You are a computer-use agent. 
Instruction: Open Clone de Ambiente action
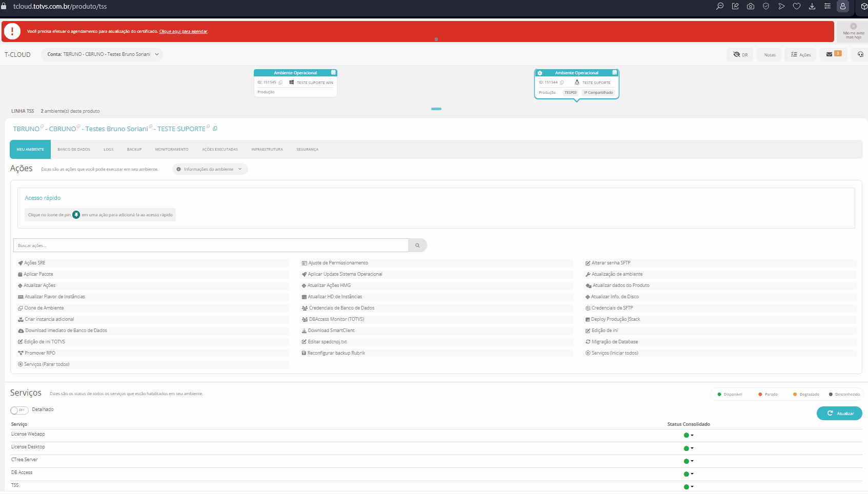click(x=41, y=308)
